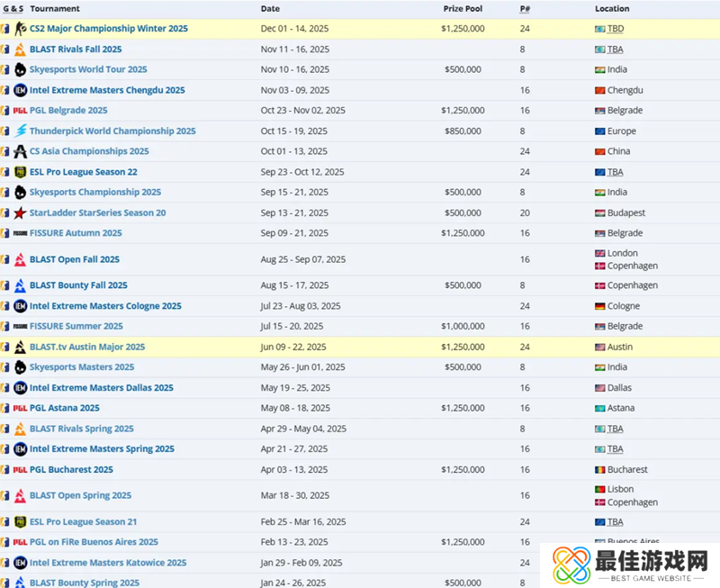Click the BLAST Rivals Fall 2025 logo icon
The width and height of the screenshot is (720, 588).
20,50
